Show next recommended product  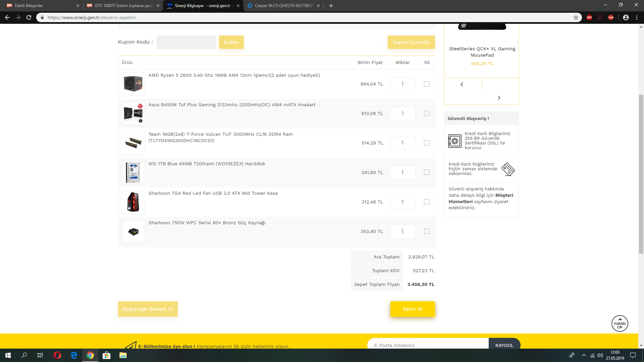tap(499, 98)
